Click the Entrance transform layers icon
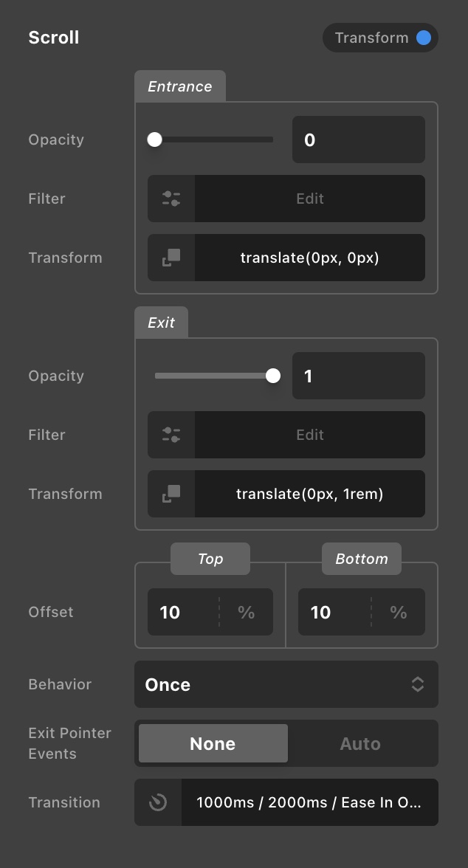The width and height of the screenshot is (468, 868). [x=171, y=258]
